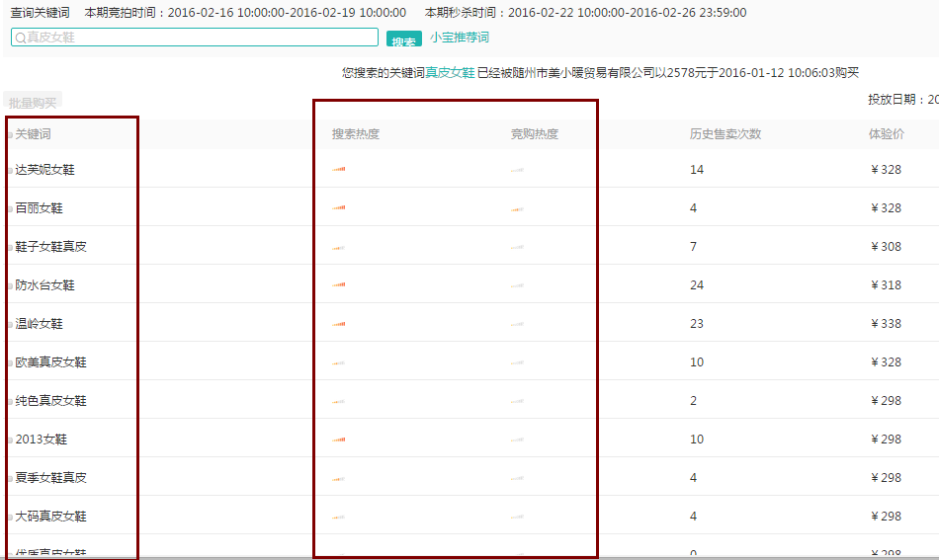The image size is (939, 560).
Task: Click the search heat bars for 达芙妮女鞋
Action: [339, 170]
